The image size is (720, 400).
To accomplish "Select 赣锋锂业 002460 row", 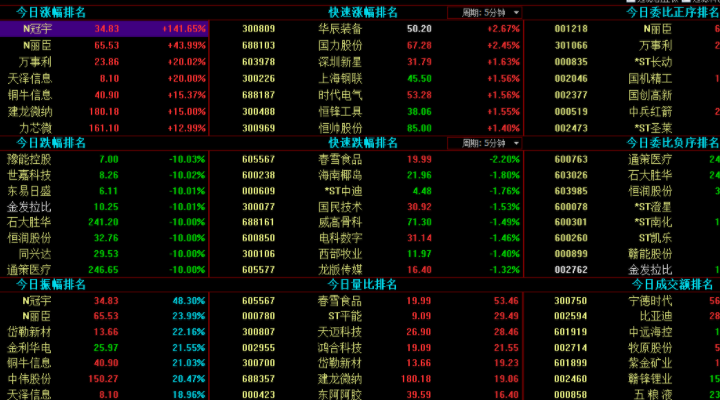I will pos(622,379).
